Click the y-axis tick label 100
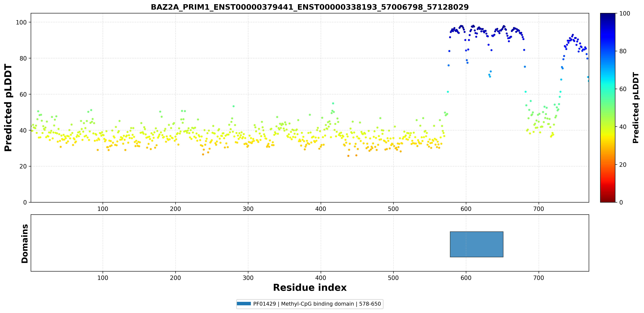This screenshot has height=313, width=644. 21,22
